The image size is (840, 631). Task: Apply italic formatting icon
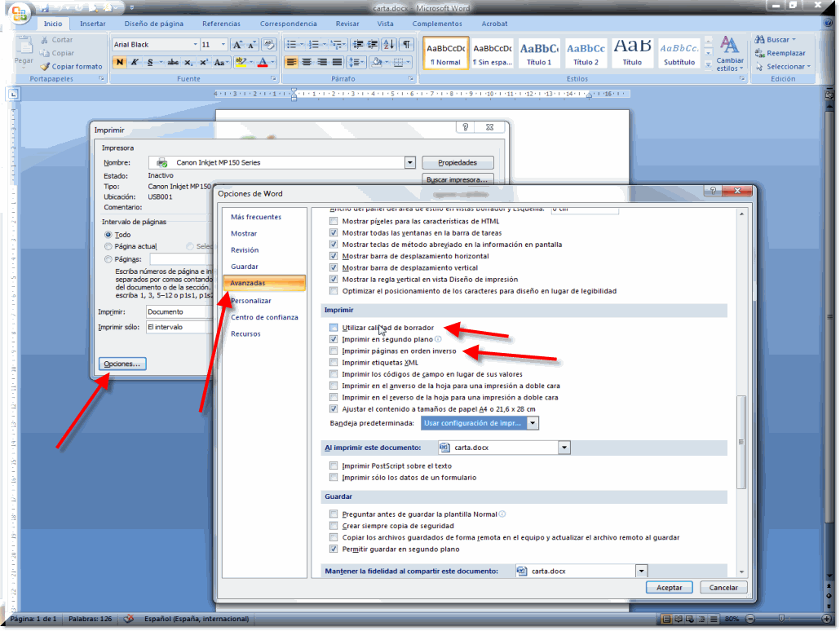point(134,62)
